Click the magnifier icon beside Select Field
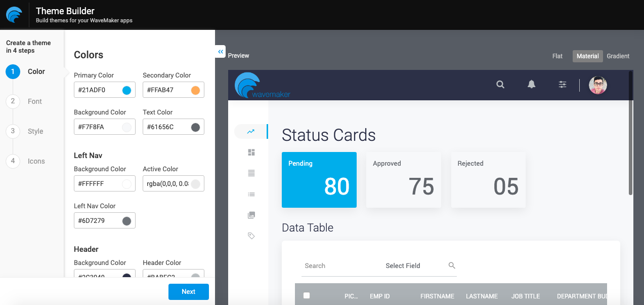 pyautogui.click(x=452, y=265)
